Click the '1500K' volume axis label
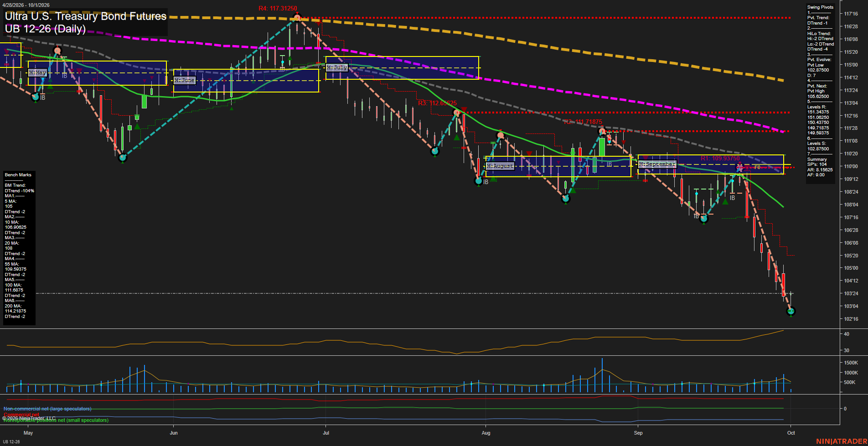Screen dimensions: 868x446 click(x=851, y=363)
